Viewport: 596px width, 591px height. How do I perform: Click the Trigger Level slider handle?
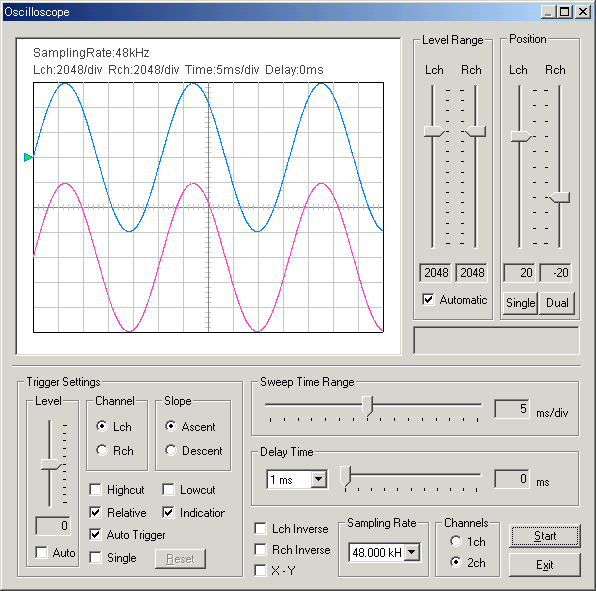pyautogui.click(x=51, y=464)
